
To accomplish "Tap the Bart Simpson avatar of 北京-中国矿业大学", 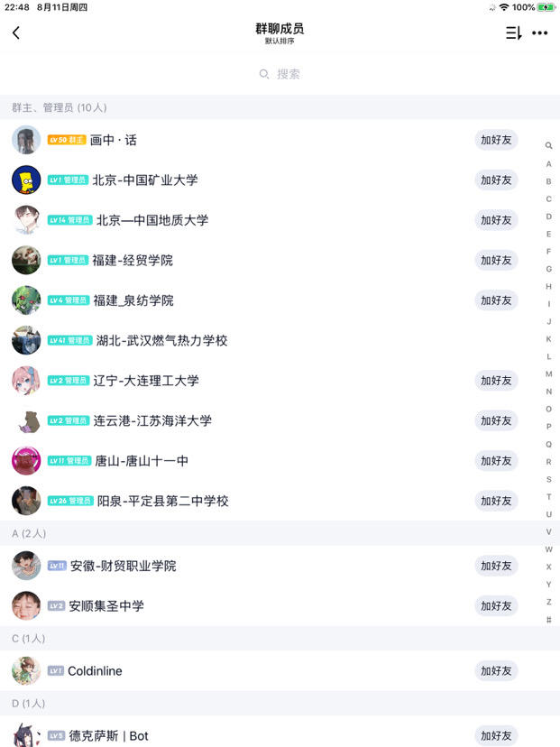I will (26, 180).
